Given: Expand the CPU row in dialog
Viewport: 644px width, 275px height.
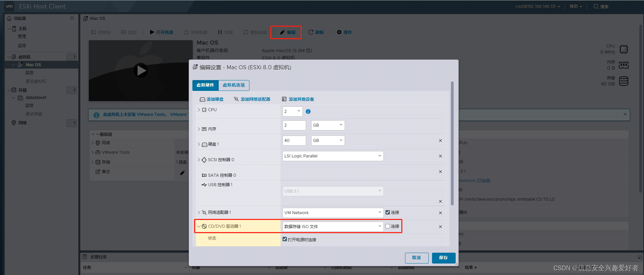Looking at the screenshot, I should click(199, 109).
